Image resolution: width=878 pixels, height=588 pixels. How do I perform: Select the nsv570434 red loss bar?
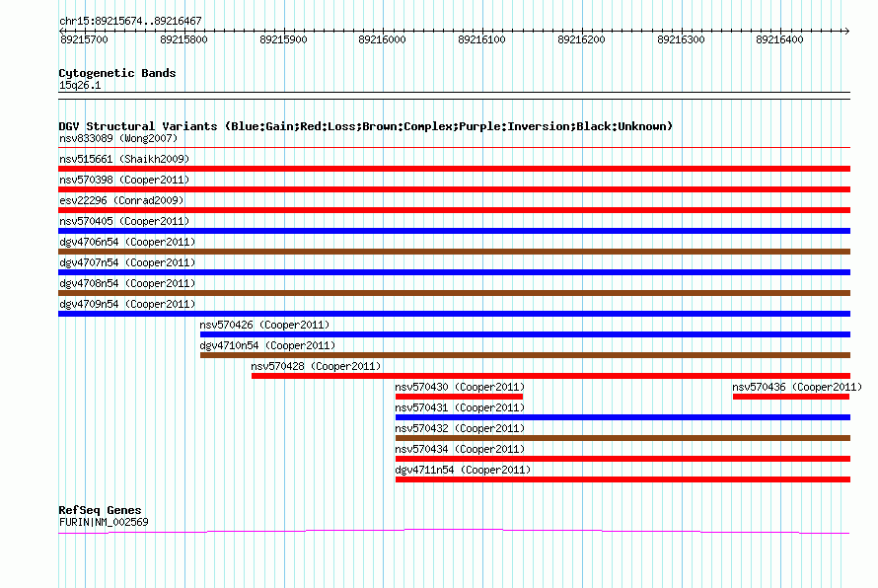click(x=622, y=459)
